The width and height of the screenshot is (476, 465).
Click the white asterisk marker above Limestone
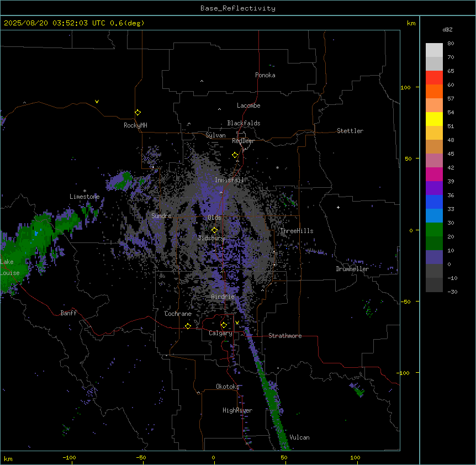coord(84,191)
